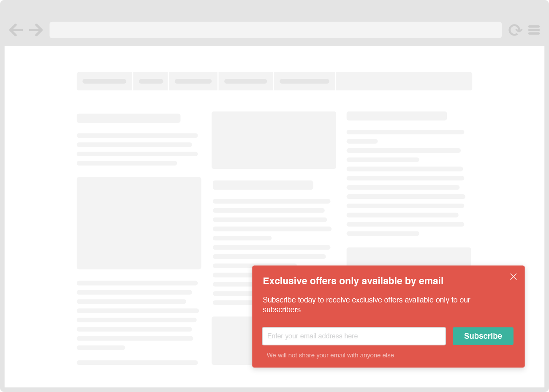Click the browser back arrow
Viewport: 549px width, 392px height.
tap(16, 30)
